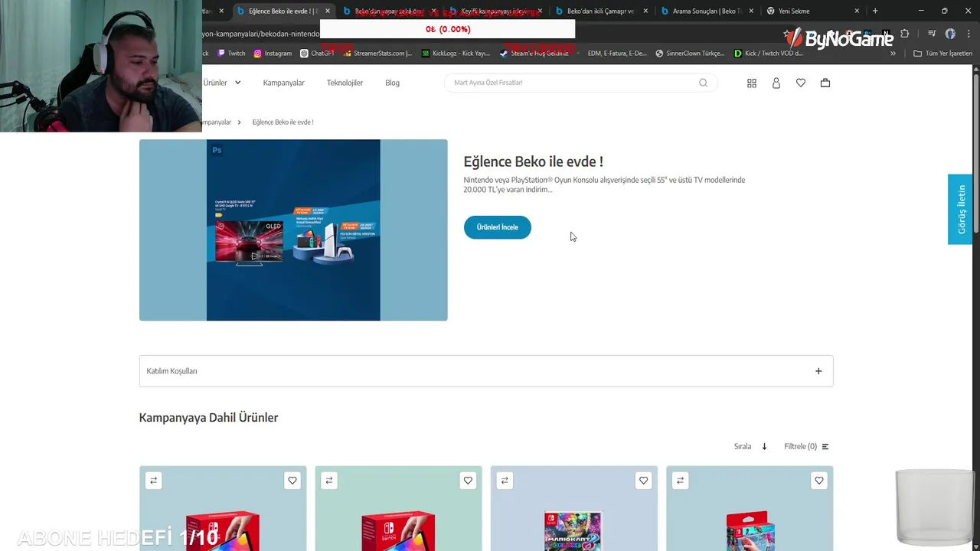The height and width of the screenshot is (551, 980).
Task: Expand Katılım Koşulları section
Action: pos(486,371)
